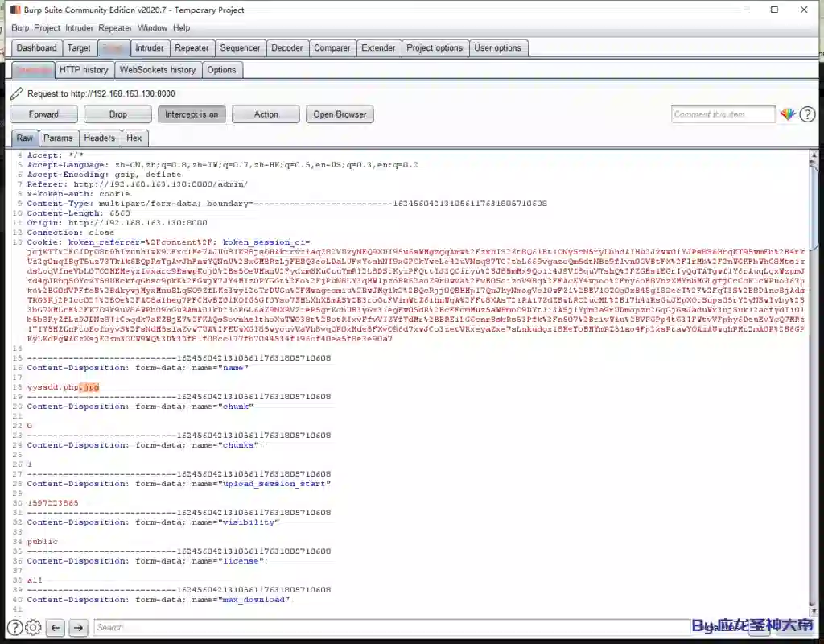Focus the Comment this item field
This screenshot has height=644, width=824.
point(723,114)
